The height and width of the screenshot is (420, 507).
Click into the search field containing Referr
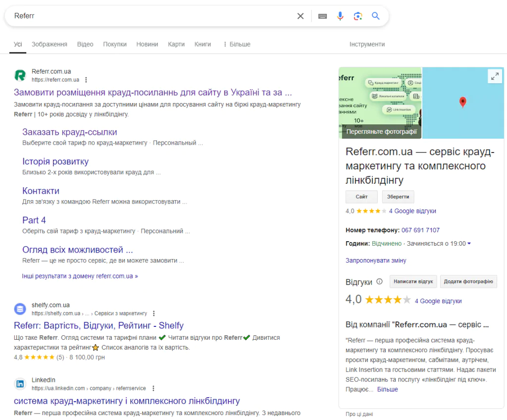[149, 16]
